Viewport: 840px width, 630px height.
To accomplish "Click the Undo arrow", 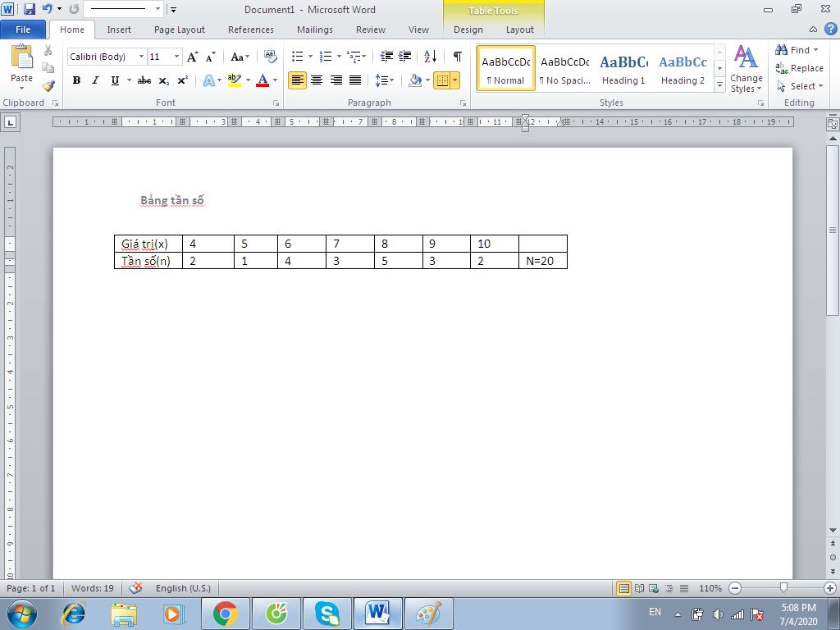I will 47,9.
